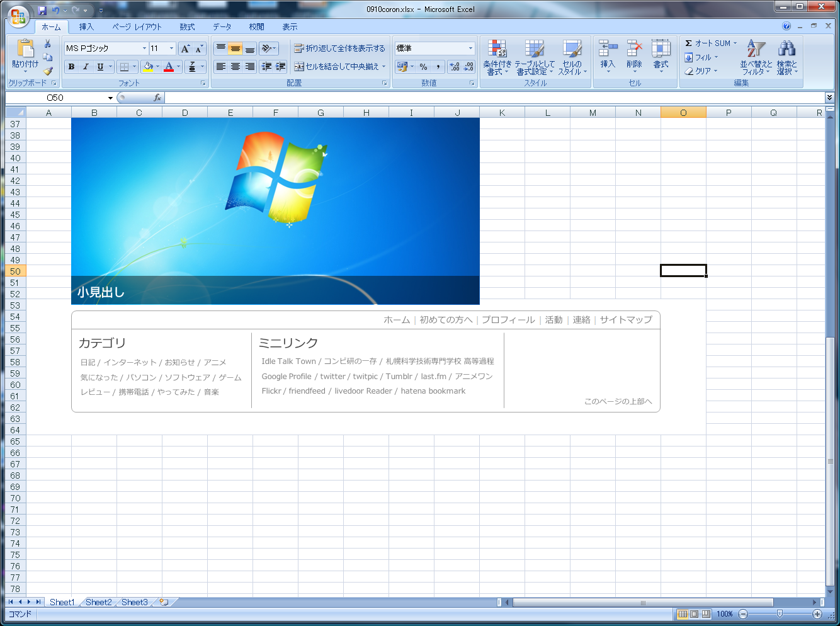Center text horizontally

coord(236,66)
